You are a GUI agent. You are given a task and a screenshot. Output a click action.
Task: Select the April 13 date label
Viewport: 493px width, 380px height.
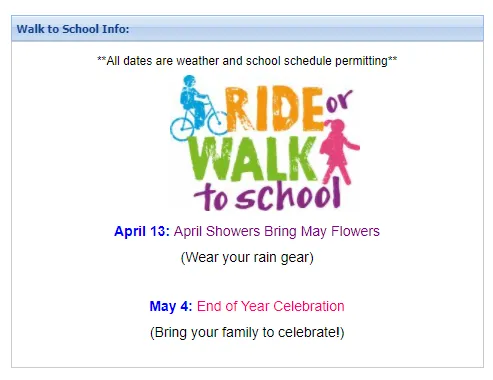click(142, 231)
